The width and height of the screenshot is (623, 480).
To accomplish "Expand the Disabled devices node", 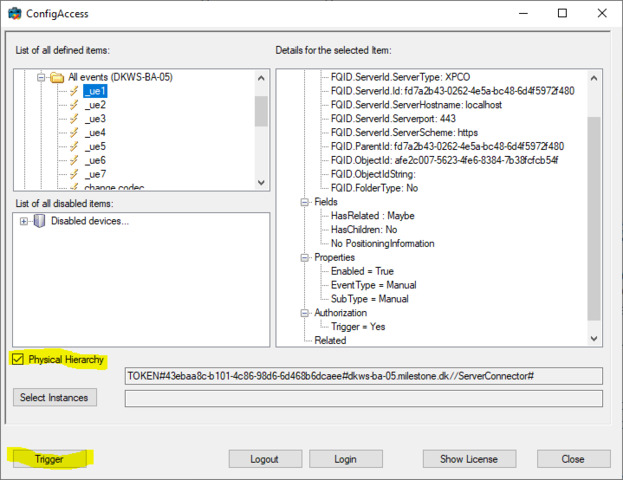I will coord(23,221).
